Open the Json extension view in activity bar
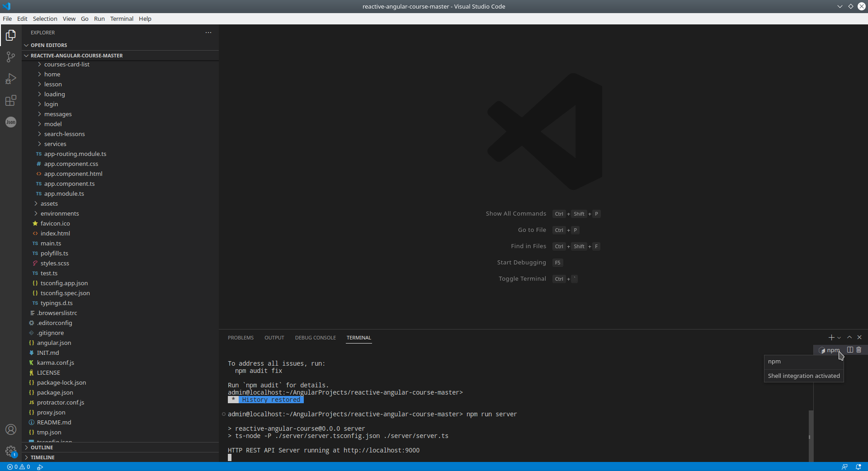This screenshot has width=868, height=471. tap(11, 122)
